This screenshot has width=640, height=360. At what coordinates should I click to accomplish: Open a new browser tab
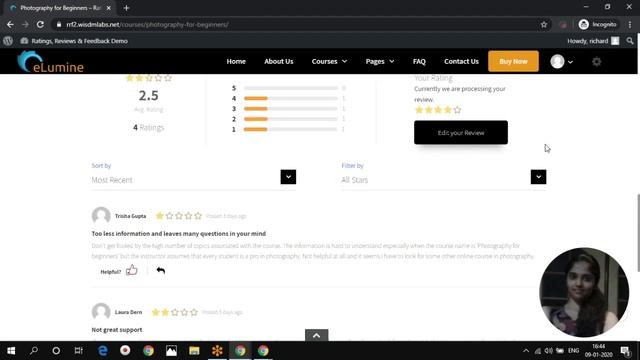coord(126,8)
